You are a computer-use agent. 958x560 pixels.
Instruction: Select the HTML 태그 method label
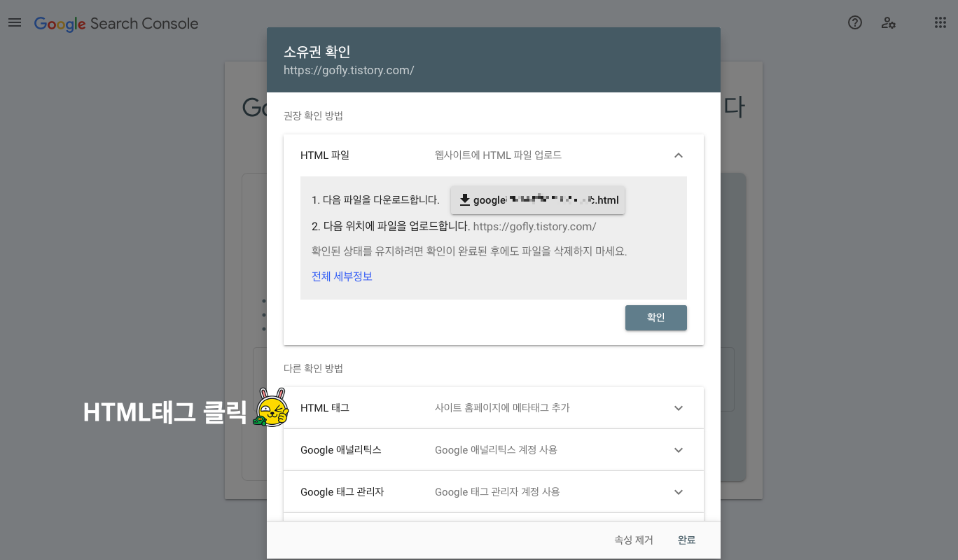[x=325, y=408]
